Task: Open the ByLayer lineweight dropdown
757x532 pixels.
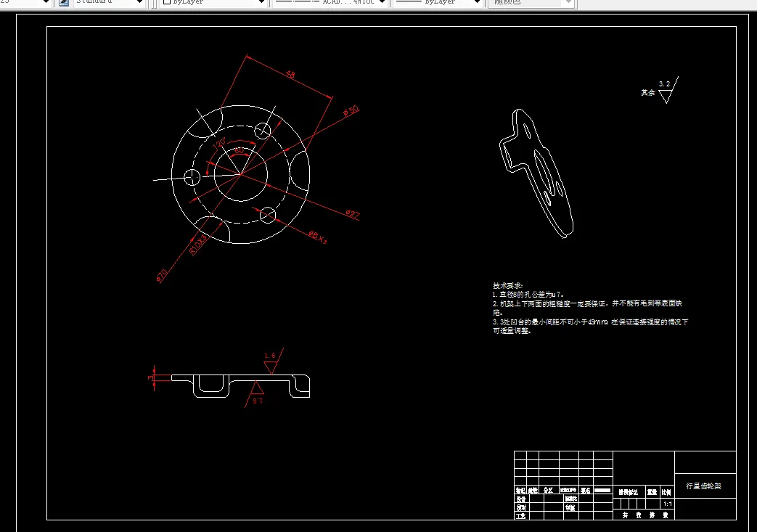Action: (438, 2)
